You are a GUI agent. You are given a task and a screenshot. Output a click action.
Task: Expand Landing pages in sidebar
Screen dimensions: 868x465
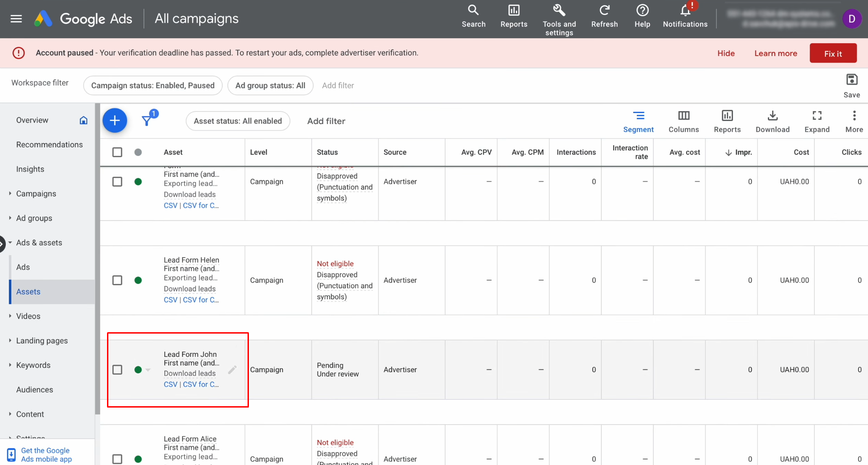10,340
